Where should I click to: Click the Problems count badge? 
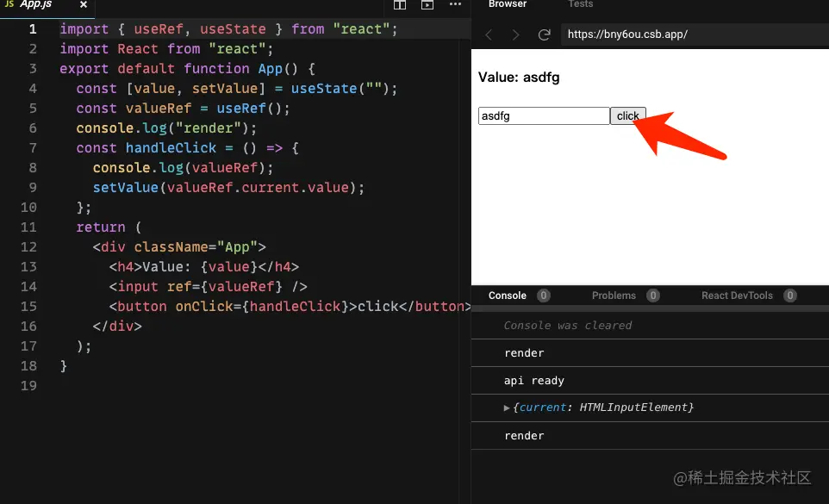(653, 296)
